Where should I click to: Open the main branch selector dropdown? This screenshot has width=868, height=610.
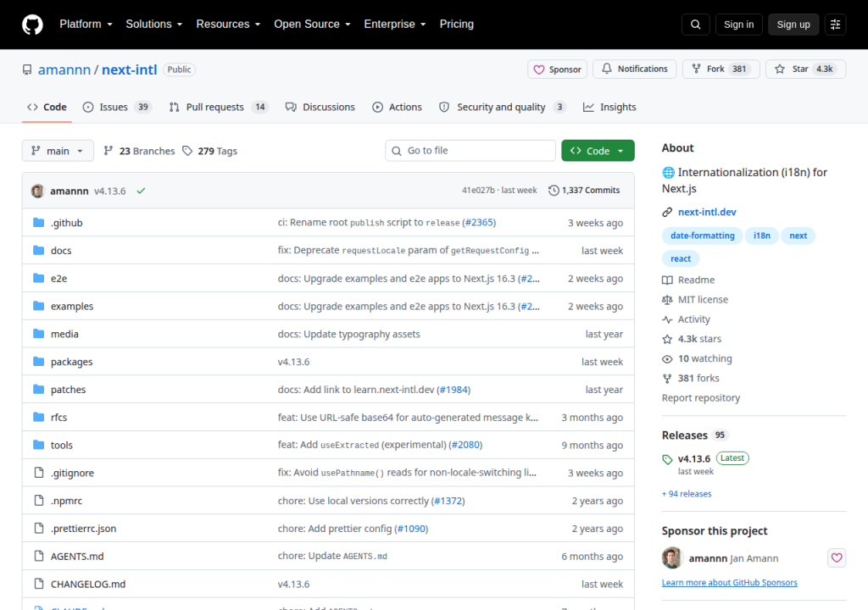click(x=58, y=151)
